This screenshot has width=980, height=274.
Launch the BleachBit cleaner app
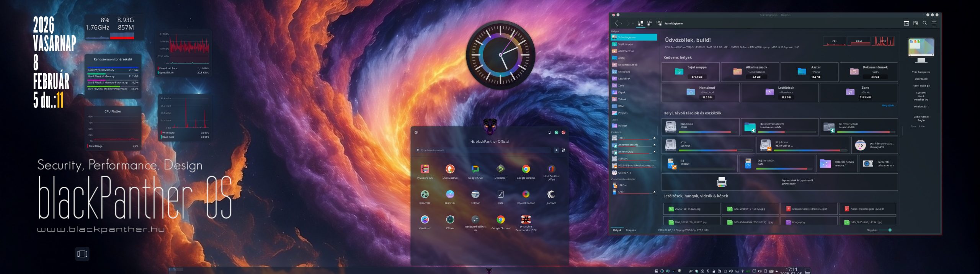click(x=425, y=194)
